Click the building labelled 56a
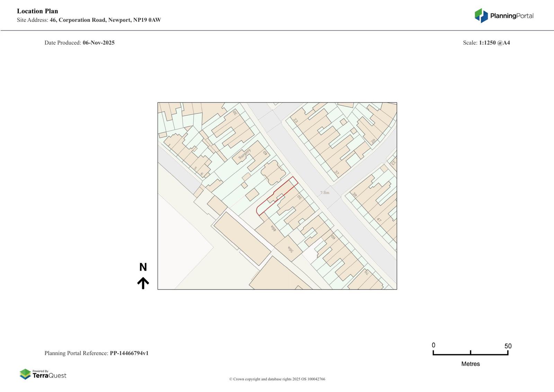This screenshot has height=392, width=554. tap(290, 249)
